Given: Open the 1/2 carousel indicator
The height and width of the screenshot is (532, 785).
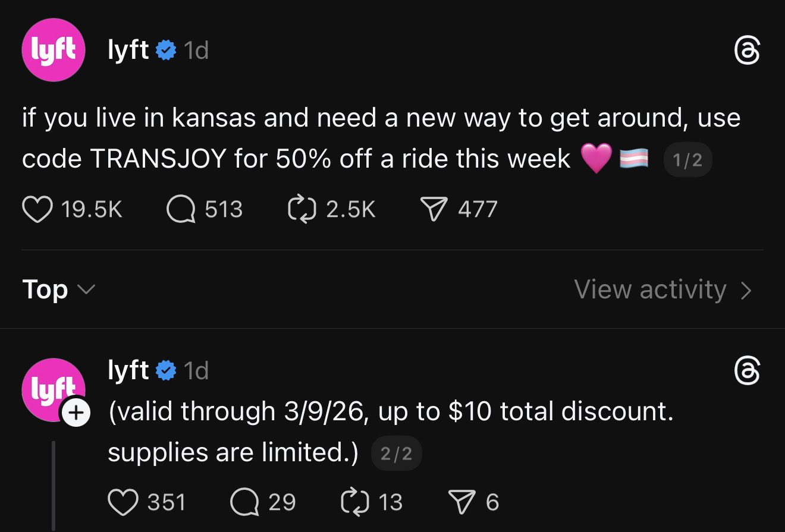Looking at the screenshot, I should click(x=687, y=159).
